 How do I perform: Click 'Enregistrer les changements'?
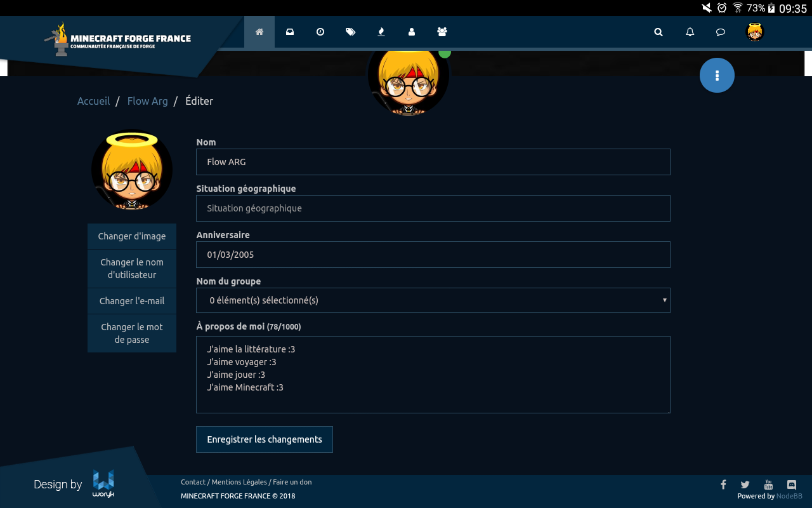(x=265, y=439)
